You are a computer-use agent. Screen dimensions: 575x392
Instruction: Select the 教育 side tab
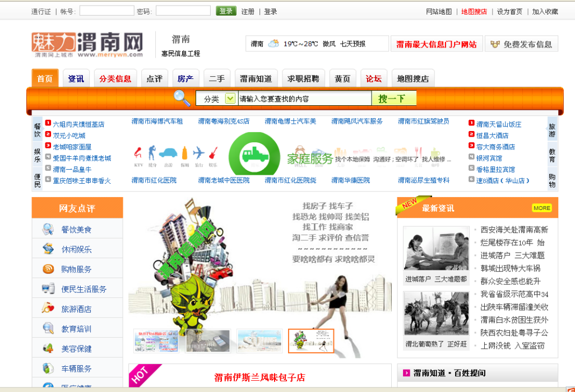pos(552,155)
